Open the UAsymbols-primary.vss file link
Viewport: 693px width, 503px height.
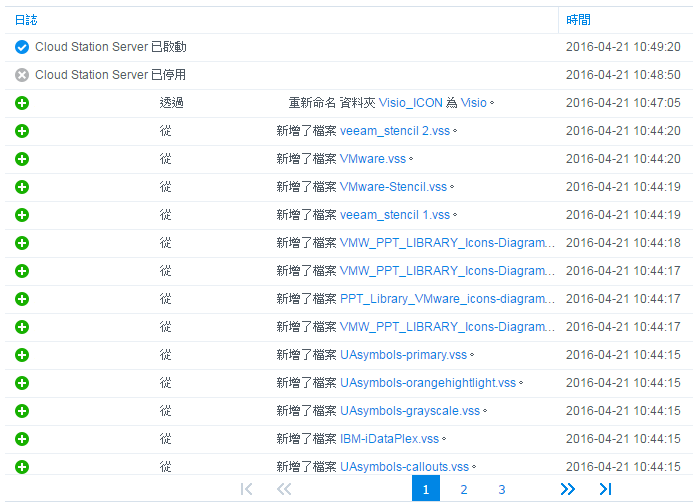[x=404, y=355]
